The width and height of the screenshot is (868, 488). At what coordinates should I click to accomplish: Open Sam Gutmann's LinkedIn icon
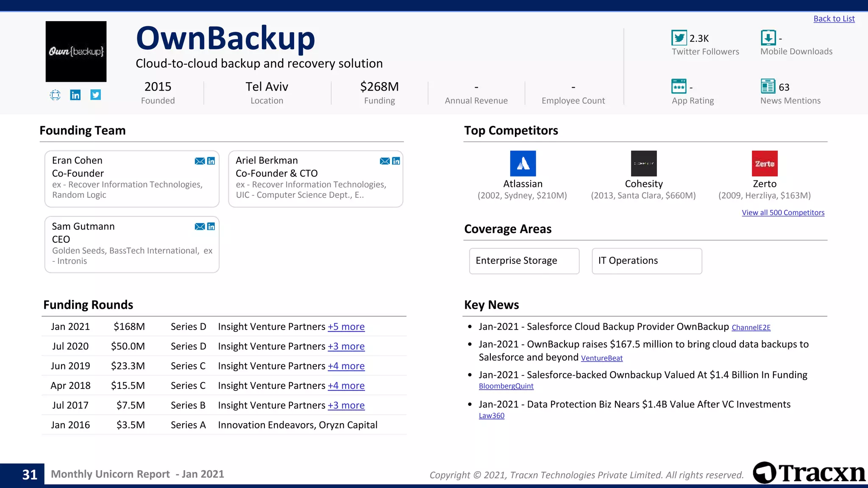(x=211, y=227)
